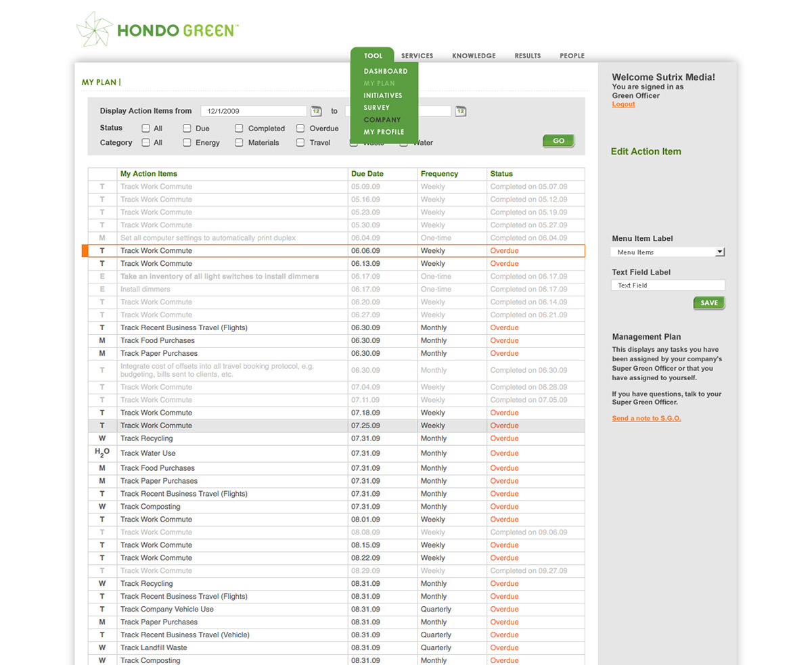
Task: Click the Status column header
Action: coord(501,174)
